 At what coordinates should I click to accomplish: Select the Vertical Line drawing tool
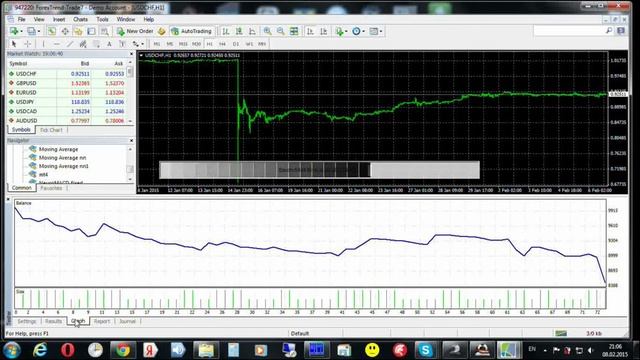click(x=43, y=44)
